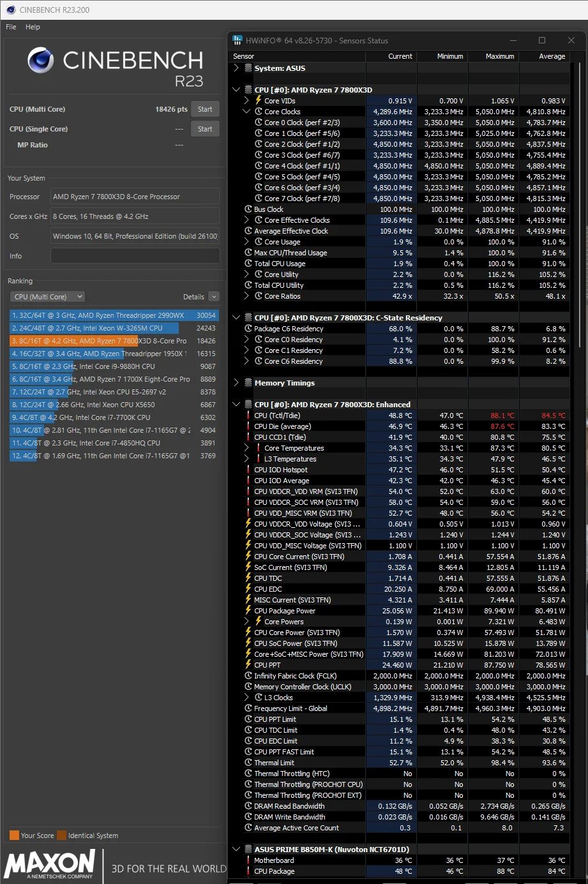Open the CPU (Multi Core) ranking dropdown
The width and height of the screenshot is (588, 884).
tap(48, 297)
